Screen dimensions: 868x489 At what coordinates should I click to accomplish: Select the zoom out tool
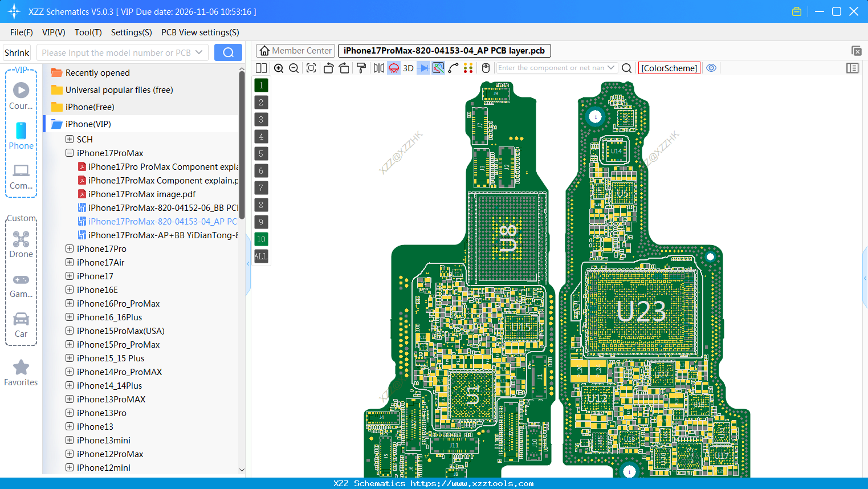pyautogui.click(x=293, y=68)
